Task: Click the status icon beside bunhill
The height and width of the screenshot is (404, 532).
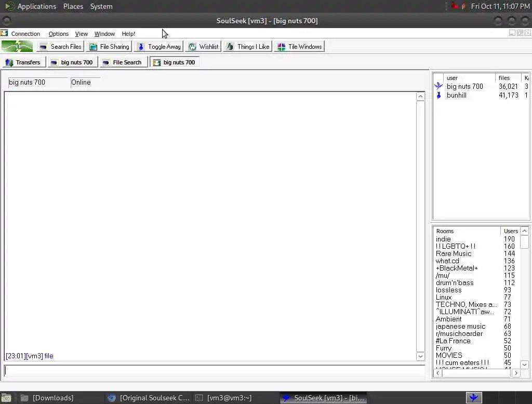Action: (438, 96)
